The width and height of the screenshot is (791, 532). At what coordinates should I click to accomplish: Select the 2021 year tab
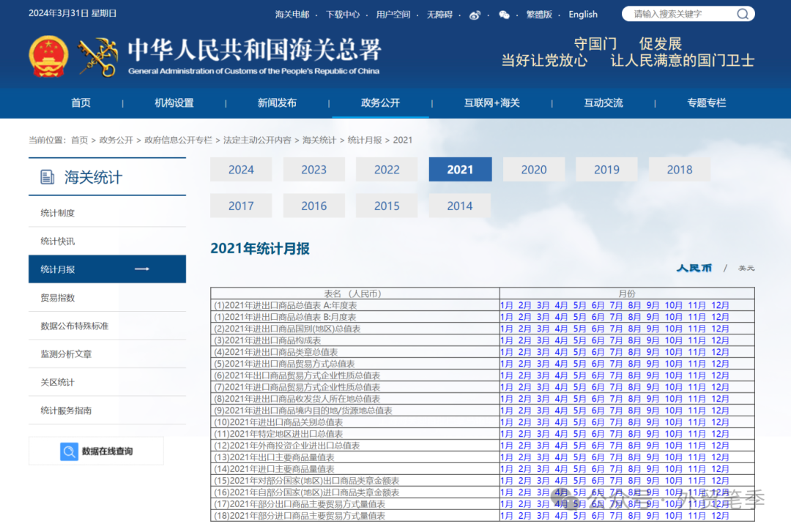[x=460, y=170]
